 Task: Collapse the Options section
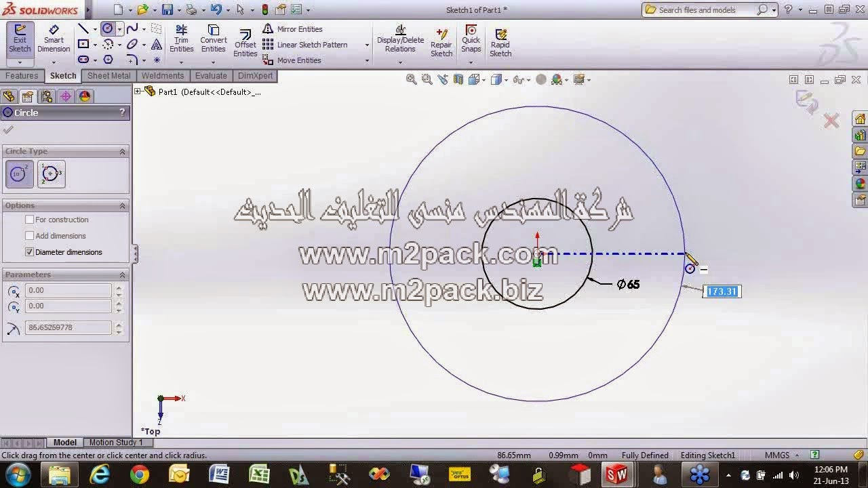122,205
